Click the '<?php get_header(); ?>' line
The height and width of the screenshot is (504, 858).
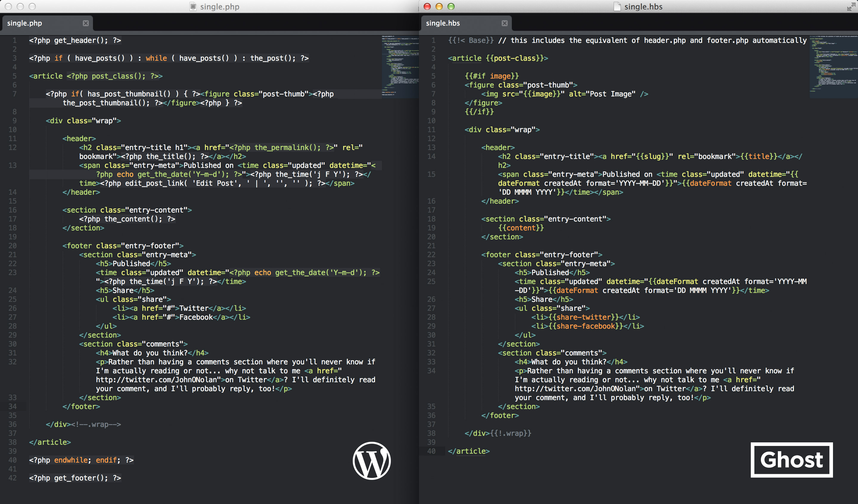point(75,40)
